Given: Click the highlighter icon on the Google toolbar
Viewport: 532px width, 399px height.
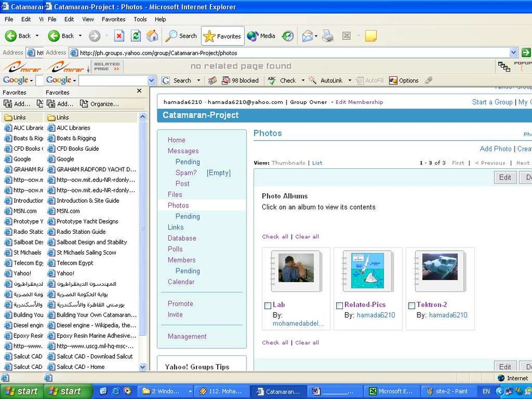Looking at the screenshot, I should coord(430,80).
